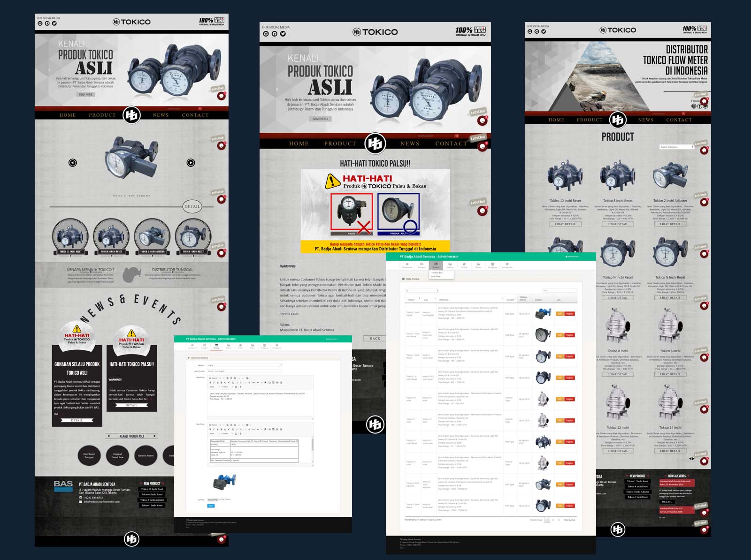Click LIHAT DETAIL under Tokico 12 Inchi Reset

click(x=565, y=224)
